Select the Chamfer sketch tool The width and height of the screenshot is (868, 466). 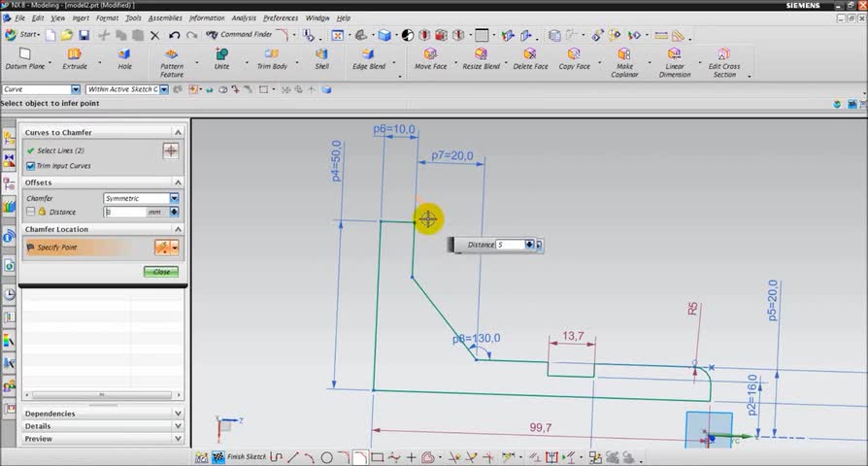pyautogui.click(x=360, y=457)
